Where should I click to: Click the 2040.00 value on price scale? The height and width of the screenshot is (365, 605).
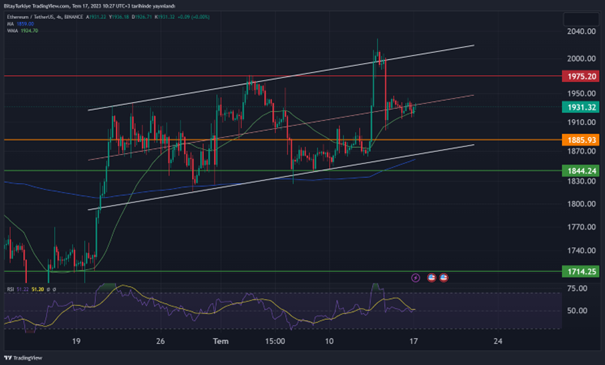[581, 32]
